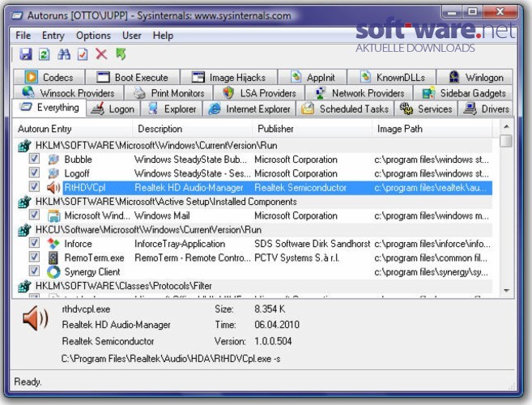This screenshot has width=532, height=405.
Task: Click registry icon for HKCU CurrentVersion\Run
Action: coord(24,230)
